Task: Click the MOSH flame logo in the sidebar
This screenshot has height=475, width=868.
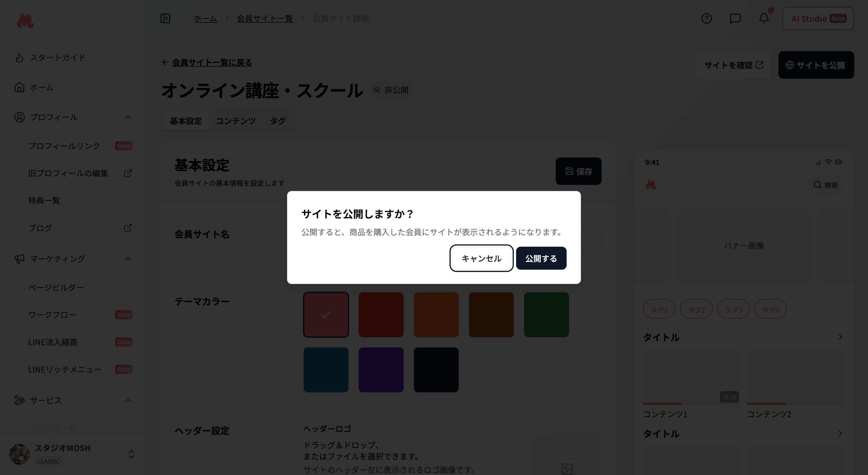Action: (25, 21)
